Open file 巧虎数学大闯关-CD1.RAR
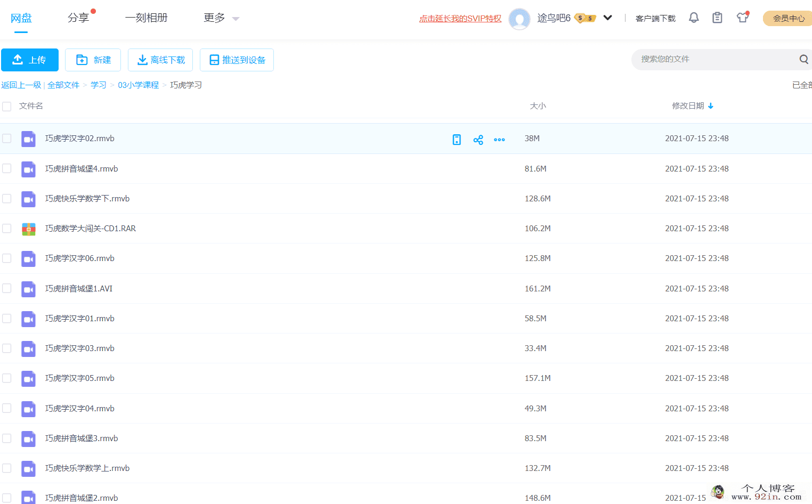Screen dimensions: 812x504 [91, 229]
